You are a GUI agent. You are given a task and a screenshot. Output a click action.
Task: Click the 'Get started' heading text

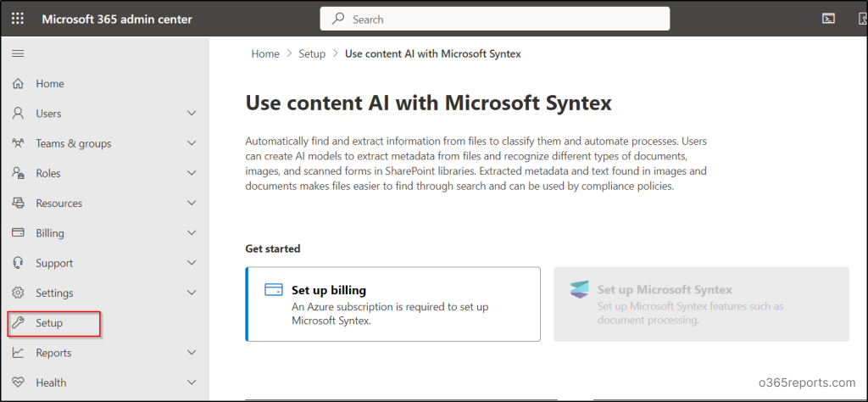click(x=273, y=248)
